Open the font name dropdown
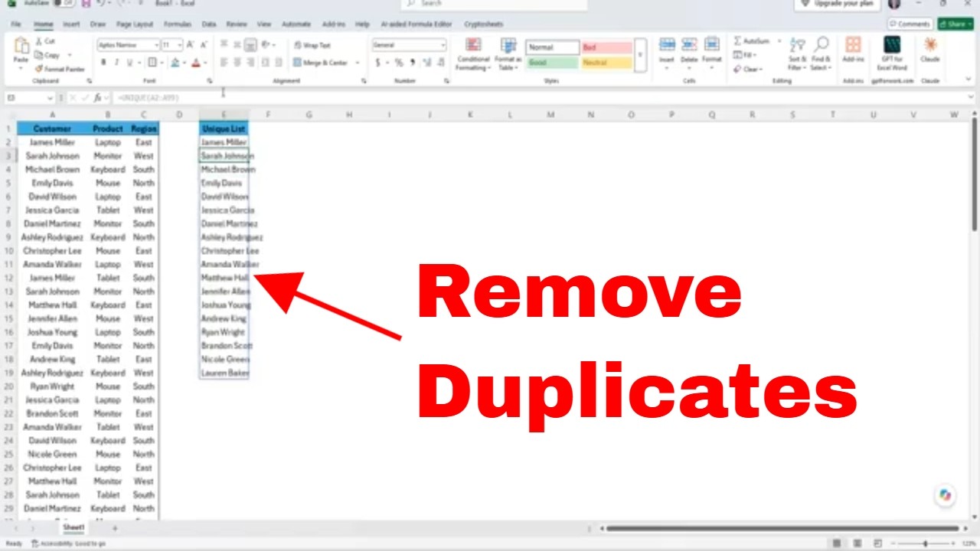 (157, 45)
